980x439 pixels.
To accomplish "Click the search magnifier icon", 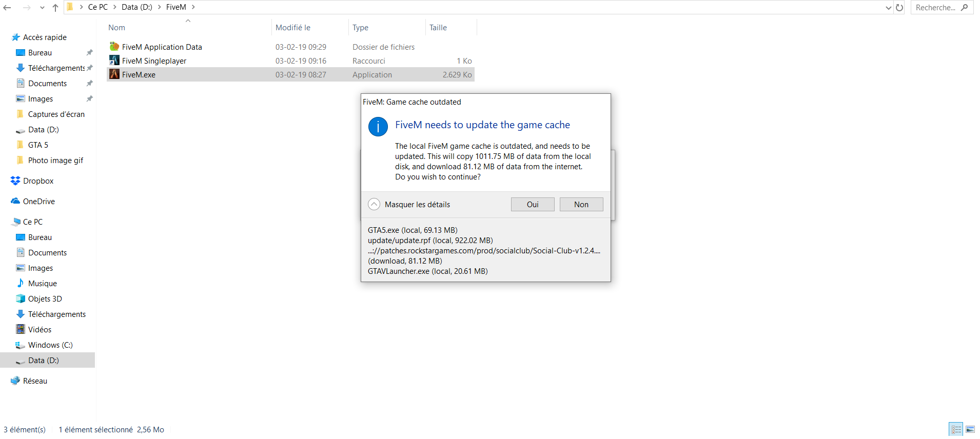I will 965,8.
